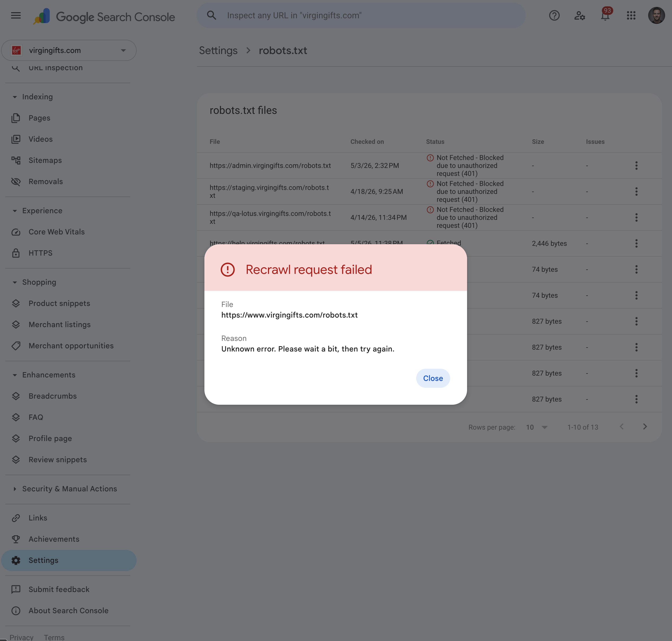Viewport: 672px width, 641px height.
Task: Click the qa-lotus.virgingifts.com robots.txt file
Action: [x=270, y=218]
